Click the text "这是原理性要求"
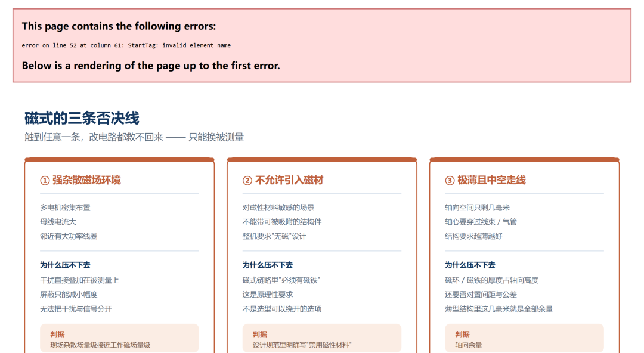 click(267, 295)
